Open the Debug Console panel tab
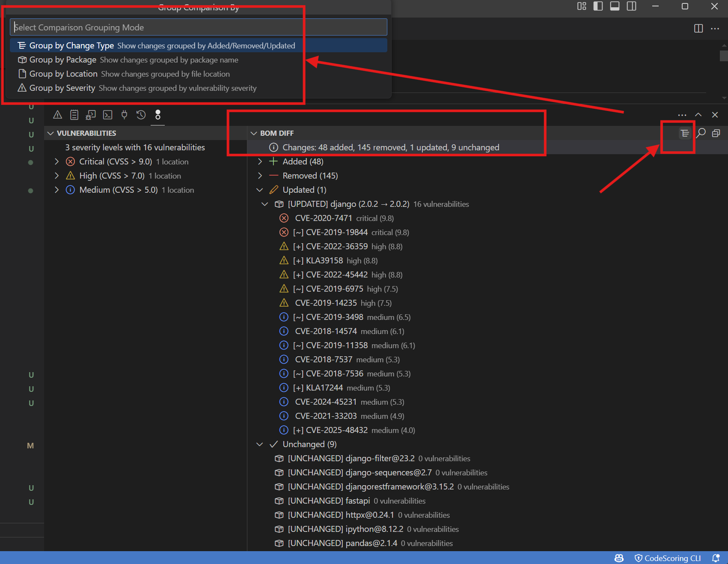 91,115
